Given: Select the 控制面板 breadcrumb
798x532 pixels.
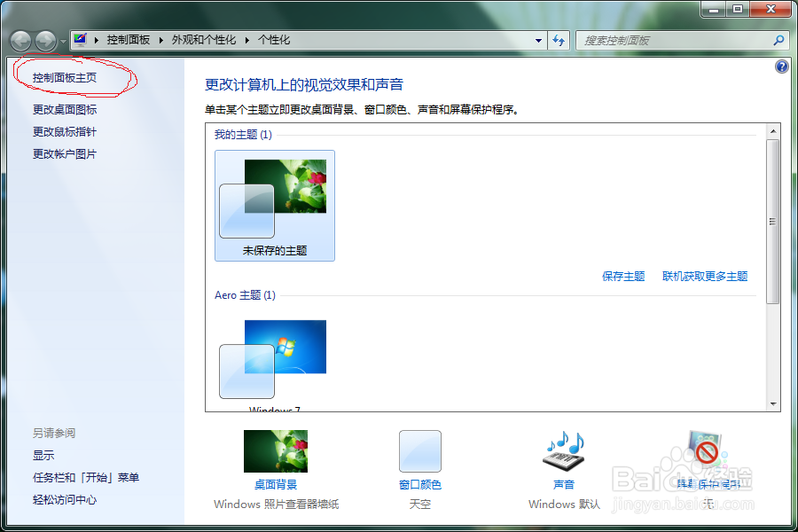Looking at the screenshot, I should tap(129, 40).
